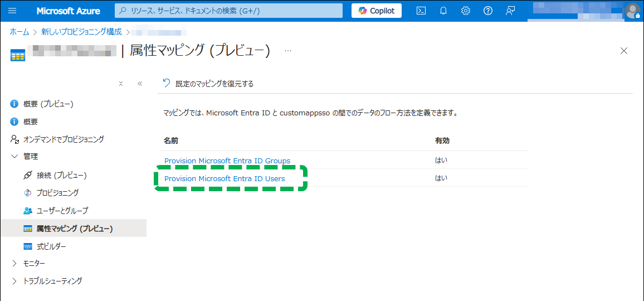644x301 pixels.
Task: Click info icon beside 概要
Action: 14,122
